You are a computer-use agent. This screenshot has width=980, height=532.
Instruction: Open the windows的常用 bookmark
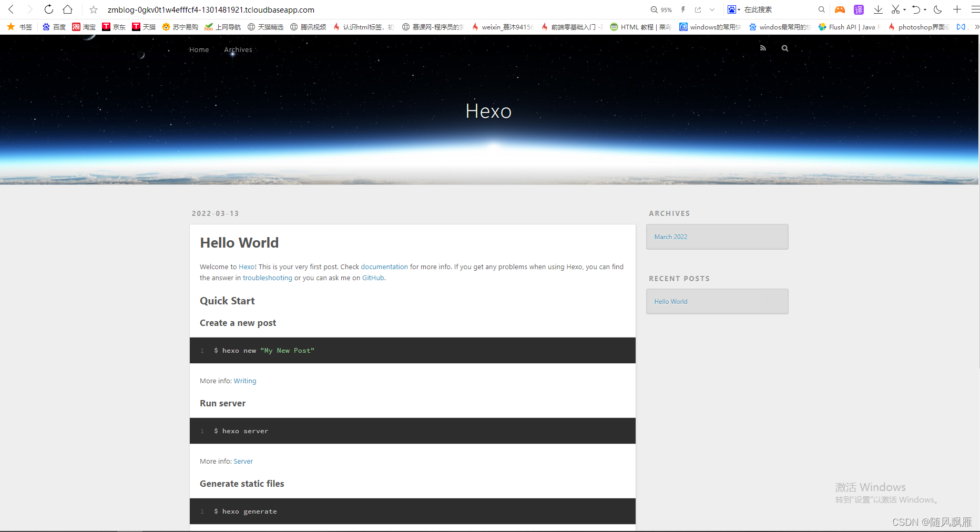(x=710, y=27)
